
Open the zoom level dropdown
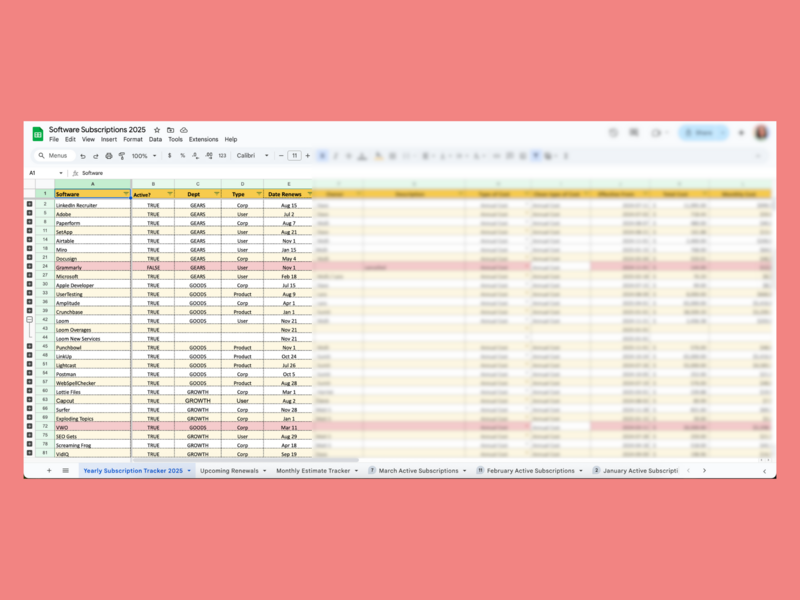pos(144,156)
